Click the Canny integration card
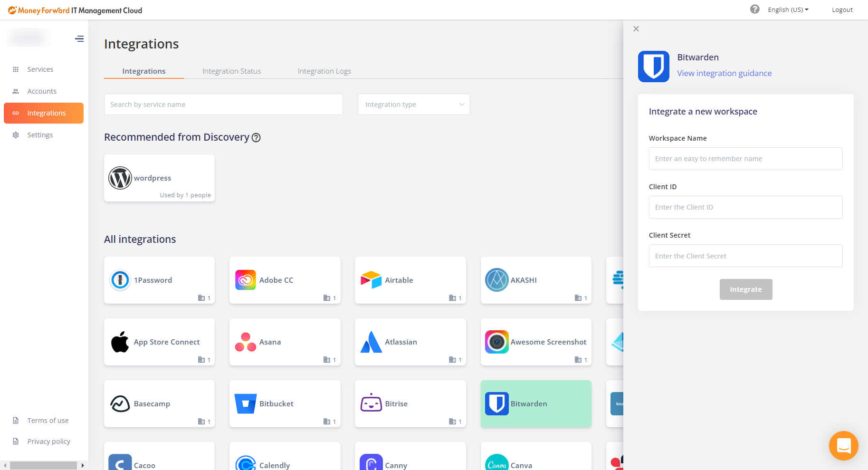The height and width of the screenshot is (470, 868). click(x=410, y=456)
